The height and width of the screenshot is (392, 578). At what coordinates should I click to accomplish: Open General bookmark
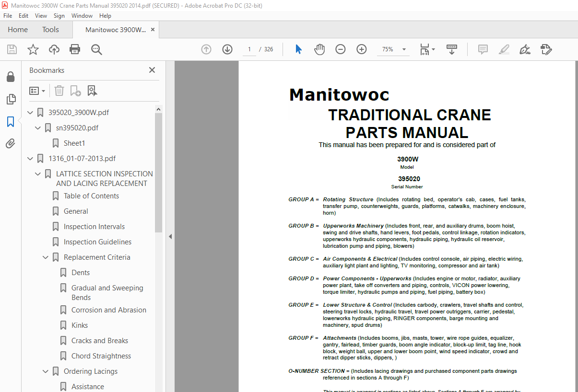click(x=76, y=211)
